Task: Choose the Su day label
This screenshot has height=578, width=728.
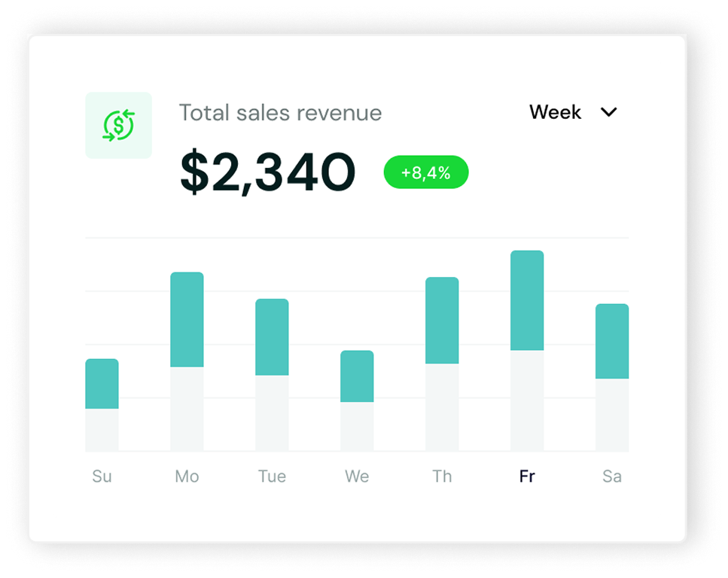Action: (x=102, y=476)
